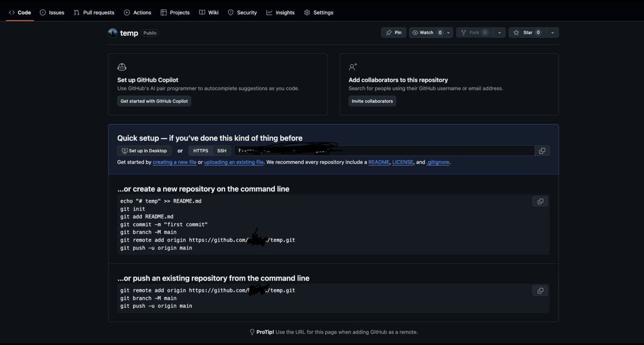Click the temp repository name
Screen dimensions: 644x345
[x=129, y=33]
